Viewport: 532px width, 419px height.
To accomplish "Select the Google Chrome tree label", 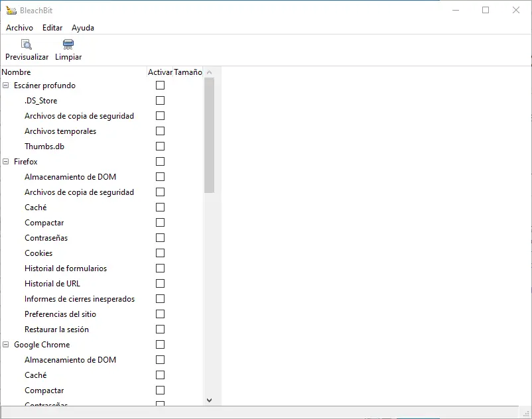I will (x=42, y=345).
